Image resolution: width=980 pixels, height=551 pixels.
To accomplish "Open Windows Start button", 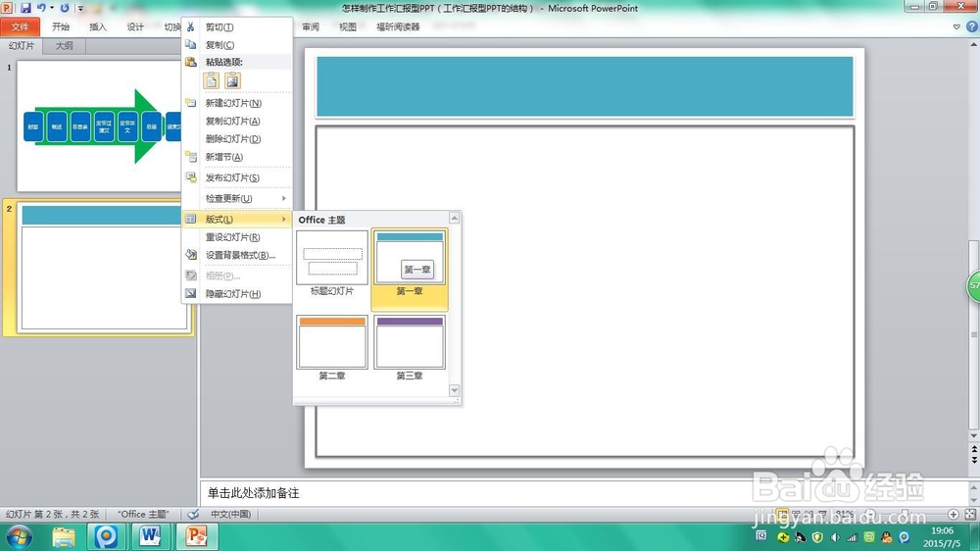I will pyautogui.click(x=19, y=536).
